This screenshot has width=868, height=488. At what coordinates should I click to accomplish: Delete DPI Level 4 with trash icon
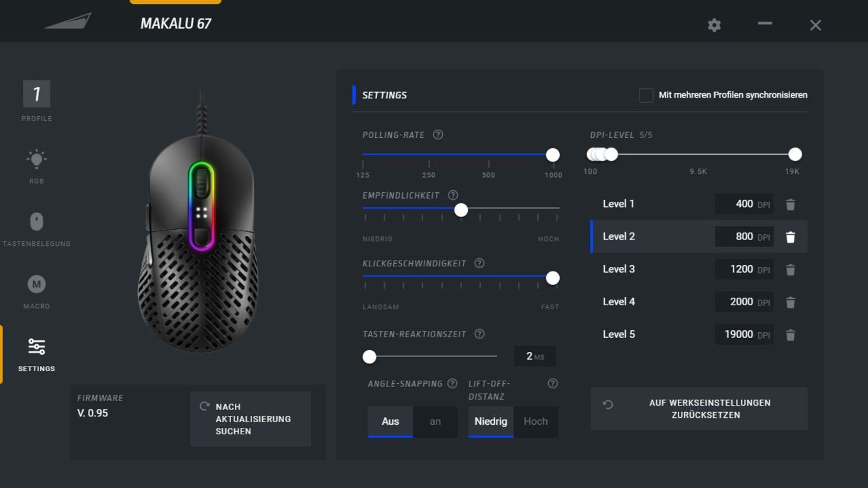[x=790, y=302]
